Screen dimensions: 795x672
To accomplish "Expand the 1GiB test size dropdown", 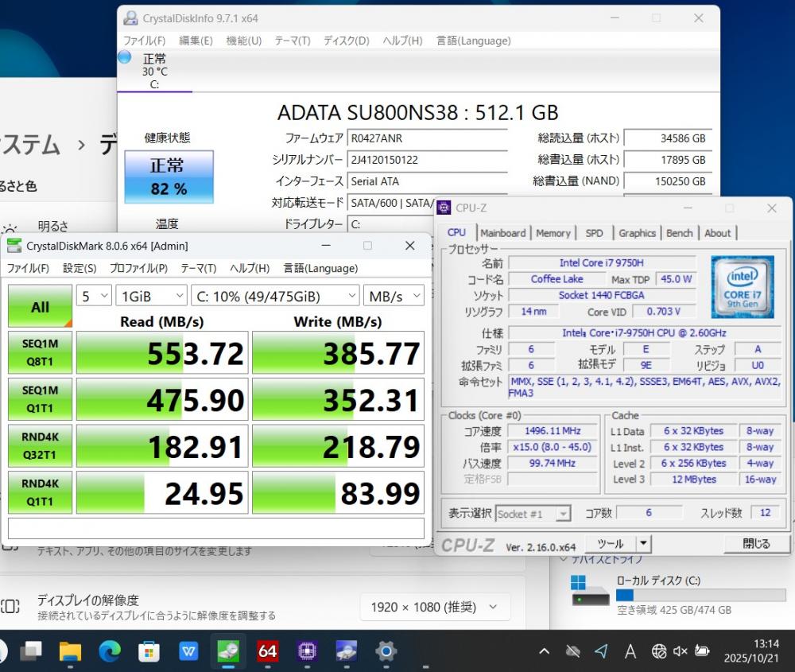I will [151, 296].
